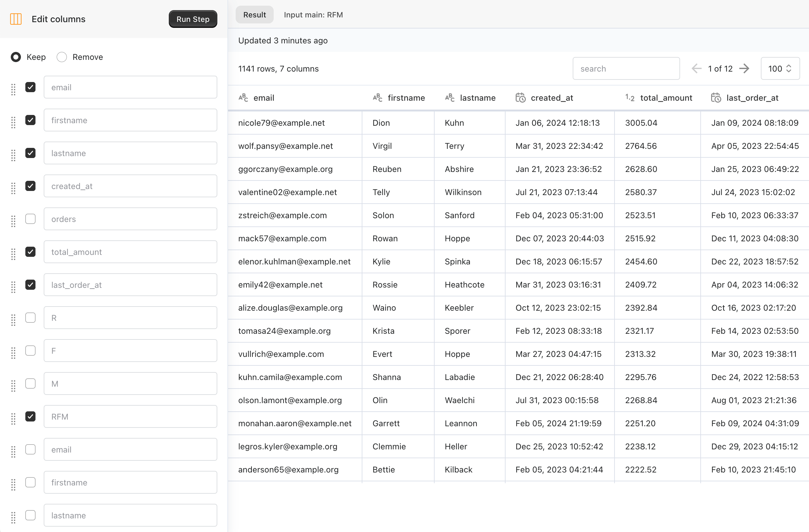Click the created_at rename field
Image resolution: width=809 pixels, height=532 pixels.
click(x=131, y=186)
